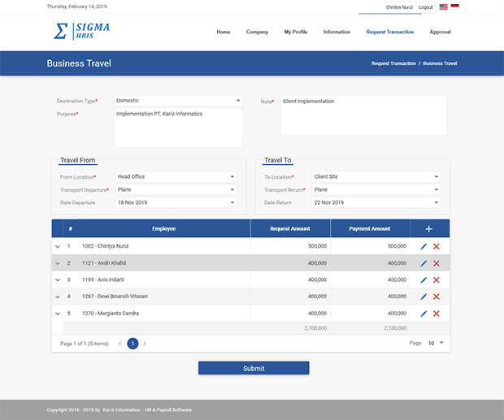Remove the Anis Indarti row
Image resolution: width=504 pixels, height=420 pixels.
(437, 280)
